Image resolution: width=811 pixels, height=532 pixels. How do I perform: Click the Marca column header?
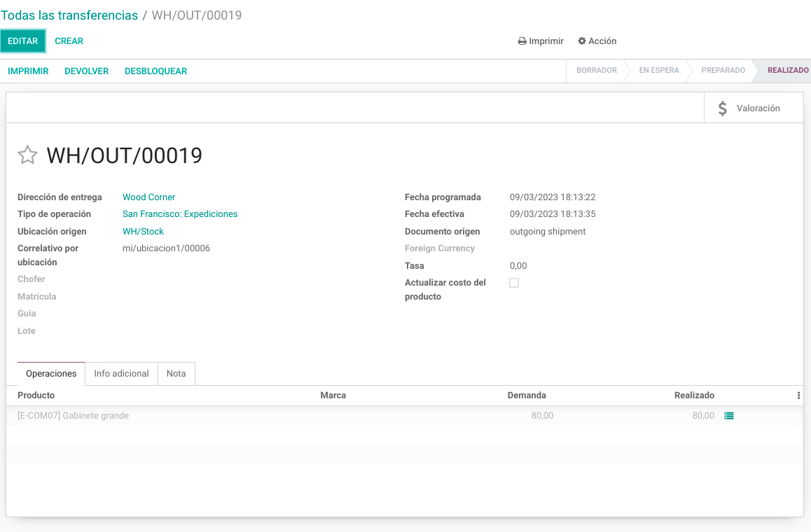tap(333, 395)
